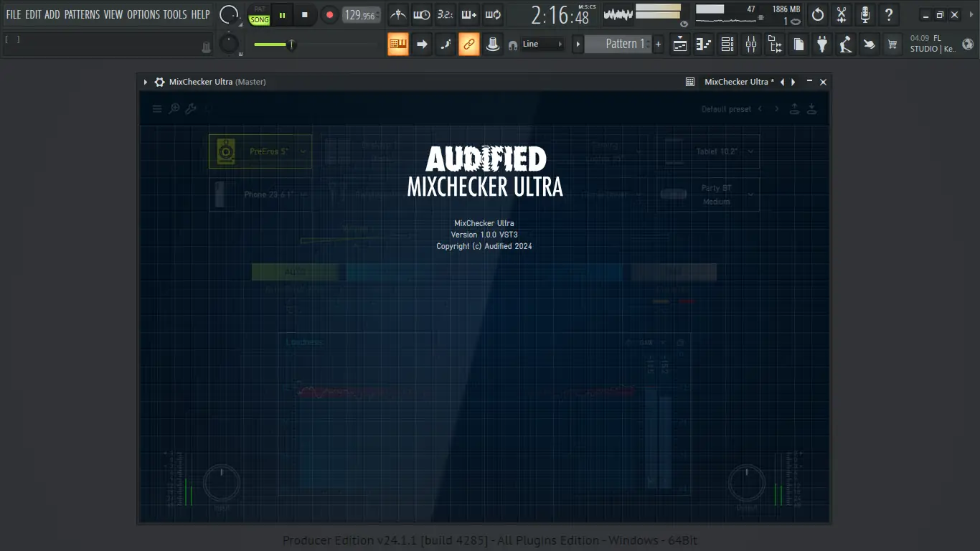Click the red record button

point(329,14)
